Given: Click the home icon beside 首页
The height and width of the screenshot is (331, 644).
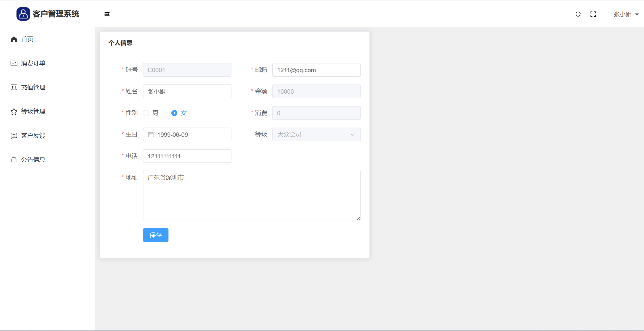Looking at the screenshot, I should tap(14, 39).
